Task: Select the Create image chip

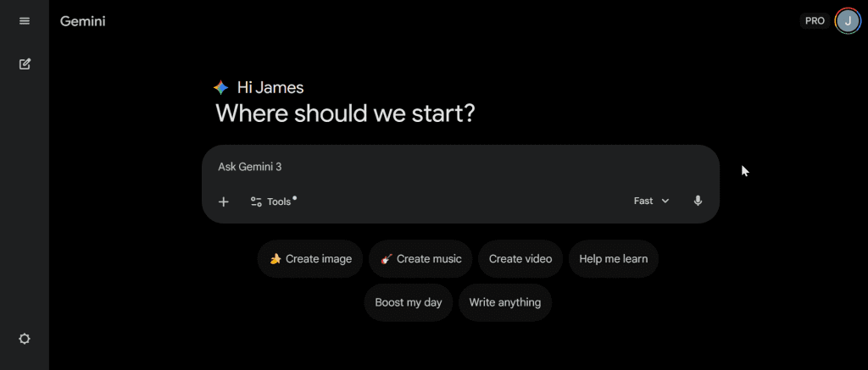Action: [310, 259]
